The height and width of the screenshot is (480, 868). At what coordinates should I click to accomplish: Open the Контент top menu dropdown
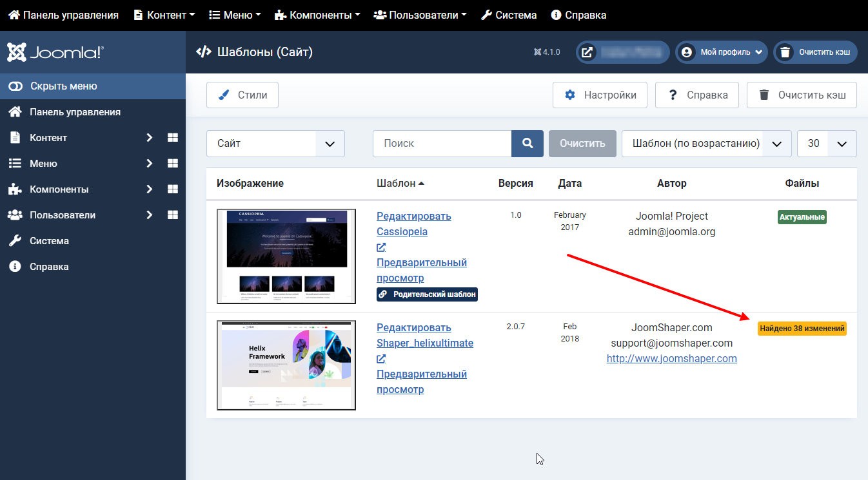coord(164,15)
